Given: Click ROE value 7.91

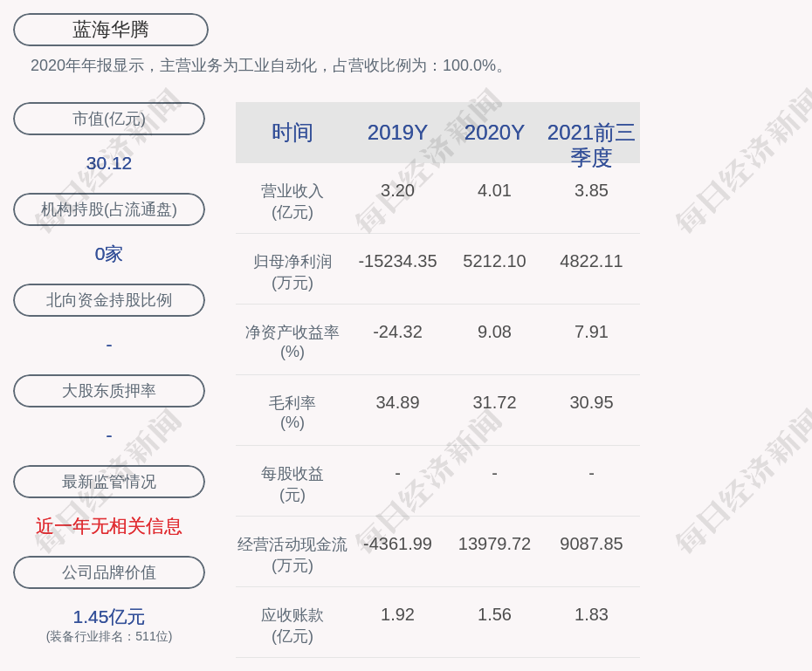Looking at the screenshot, I should (x=591, y=332).
